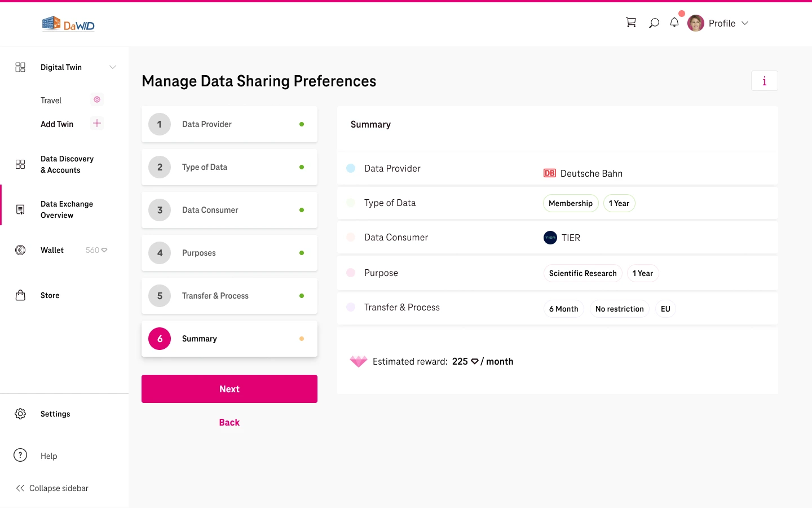Click the info icon button

pyautogui.click(x=764, y=81)
